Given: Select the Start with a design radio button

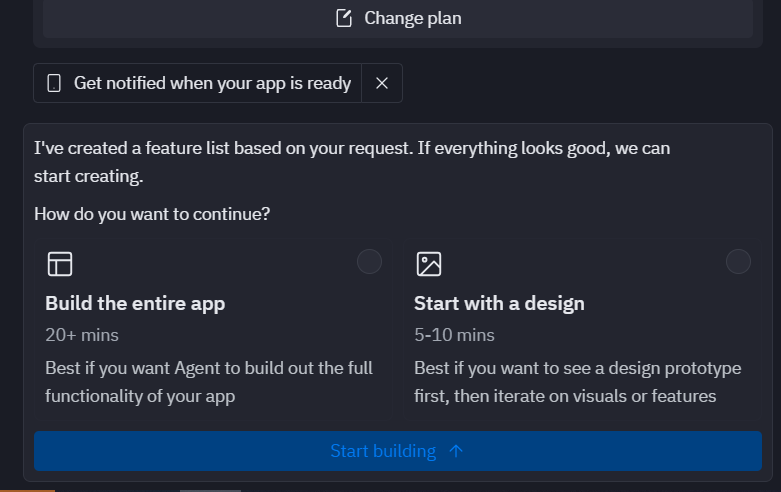Looking at the screenshot, I should tap(738, 261).
